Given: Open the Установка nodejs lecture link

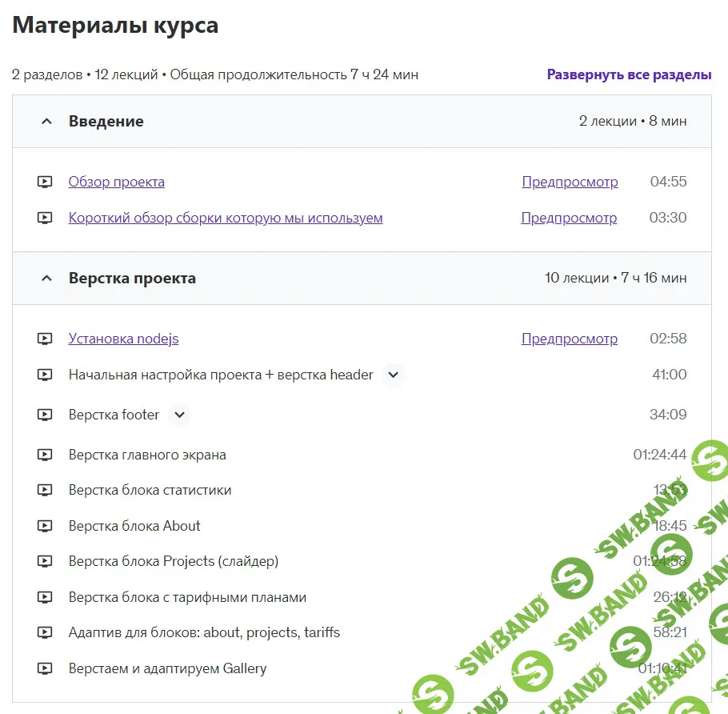Looking at the screenshot, I should [123, 339].
